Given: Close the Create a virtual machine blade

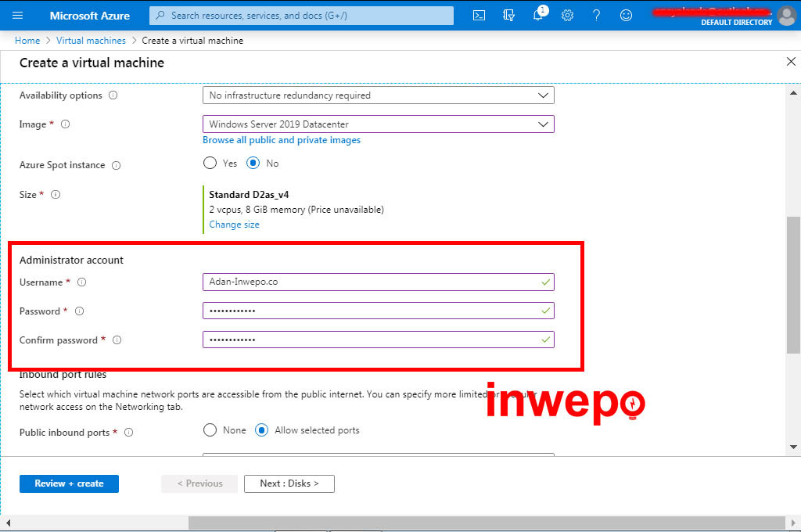Looking at the screenshot, I should (x=791, y=62).
